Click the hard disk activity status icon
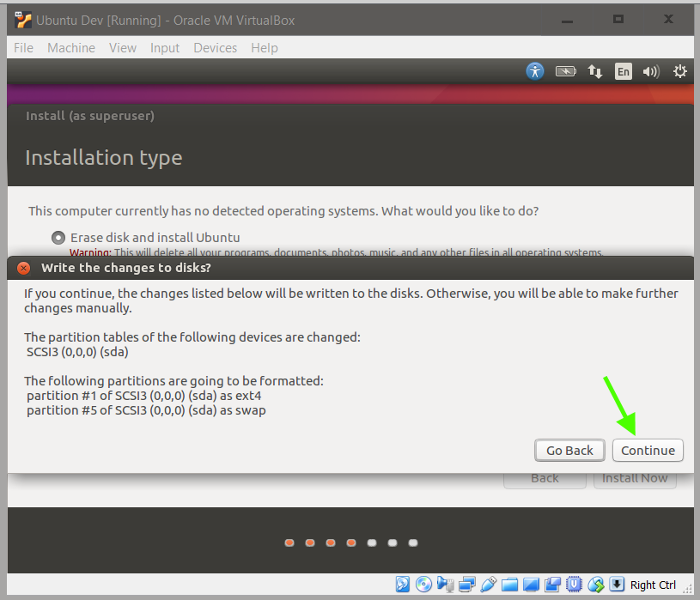700x600 pixels. click(402, 584)
